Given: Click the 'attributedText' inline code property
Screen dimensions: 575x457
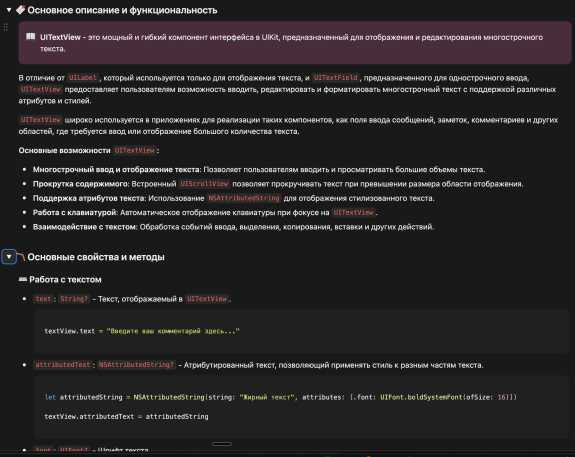Looking at the screenshot, I should pos(63,365).
